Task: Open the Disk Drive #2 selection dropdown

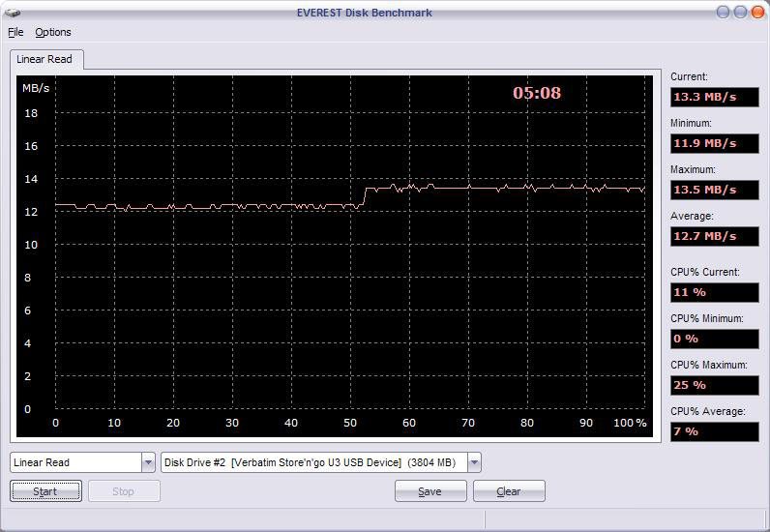Action: [474, 462]
